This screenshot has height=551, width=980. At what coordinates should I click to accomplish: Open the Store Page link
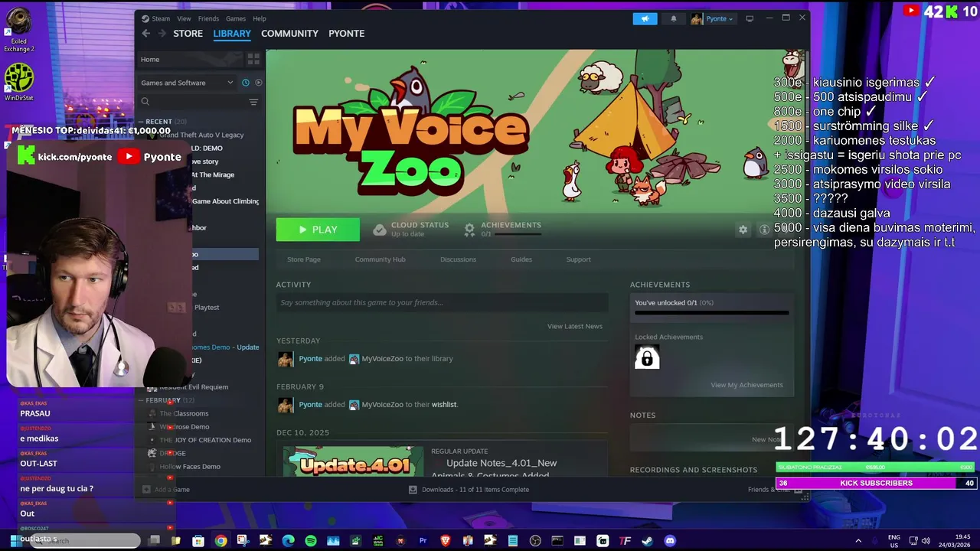[304, 259]
